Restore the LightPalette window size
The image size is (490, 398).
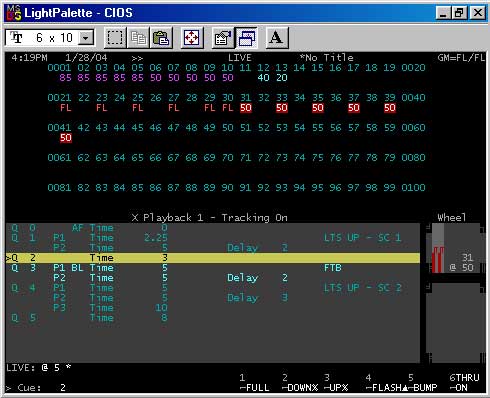tap(460, 13)
